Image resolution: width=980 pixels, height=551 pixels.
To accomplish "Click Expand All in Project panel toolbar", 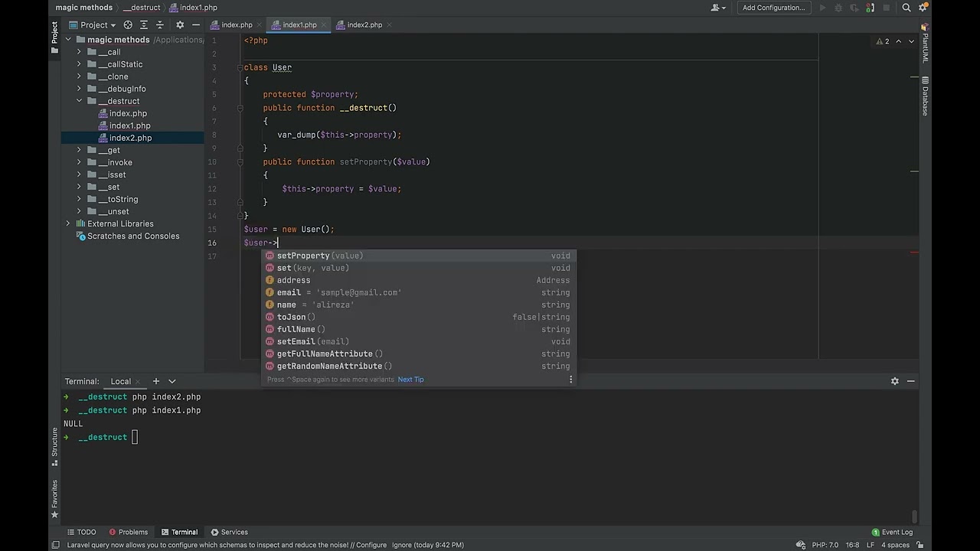I will point(143,24).
